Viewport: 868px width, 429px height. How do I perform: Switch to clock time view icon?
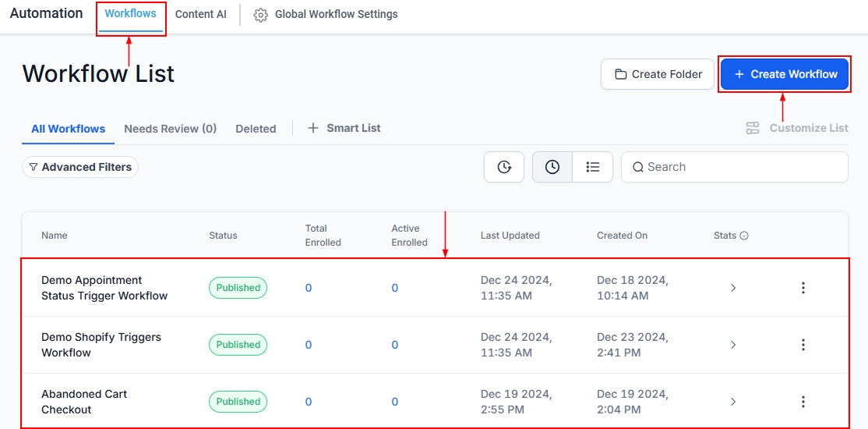pyautogui.click(x=552, y=167)
